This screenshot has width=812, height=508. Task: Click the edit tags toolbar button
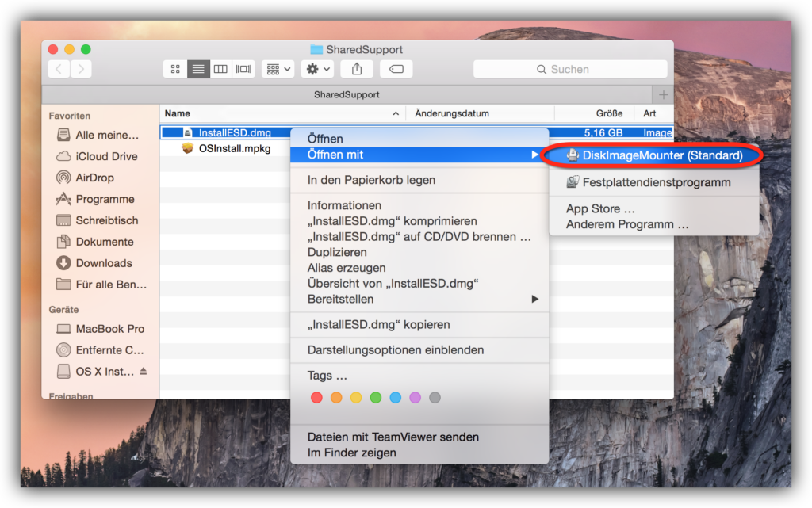point(396,69)
